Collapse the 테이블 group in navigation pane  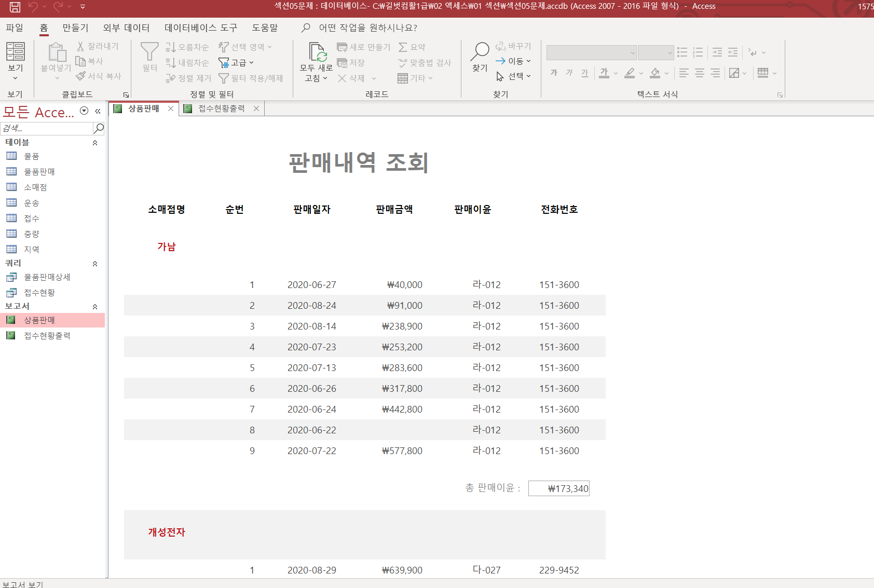[x=95, y=143]
